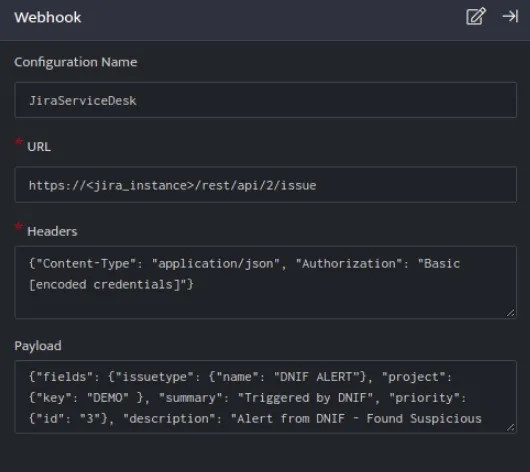
Task: Click the red asterisk beside Headers
Action: coord(19,226)
